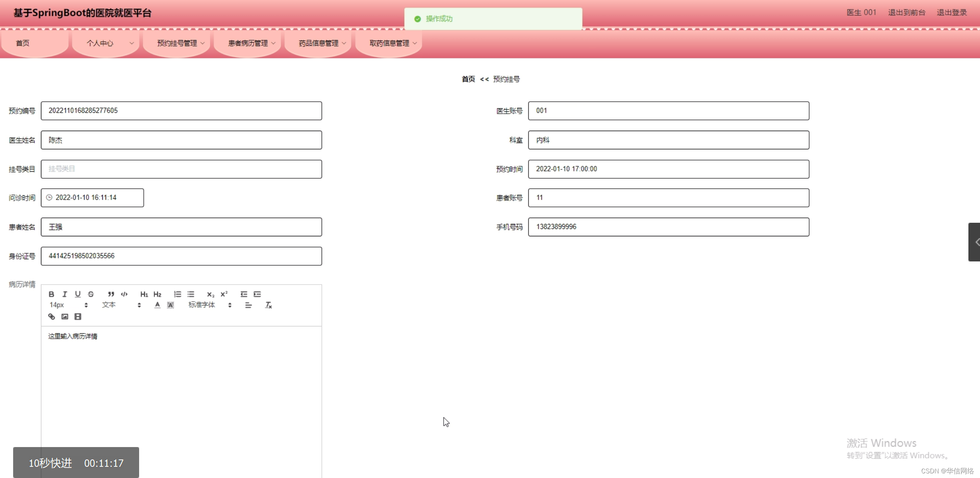Insert a video into the editor
The height and width of the screenshot is (478, 980).
[x=78, y=317]
